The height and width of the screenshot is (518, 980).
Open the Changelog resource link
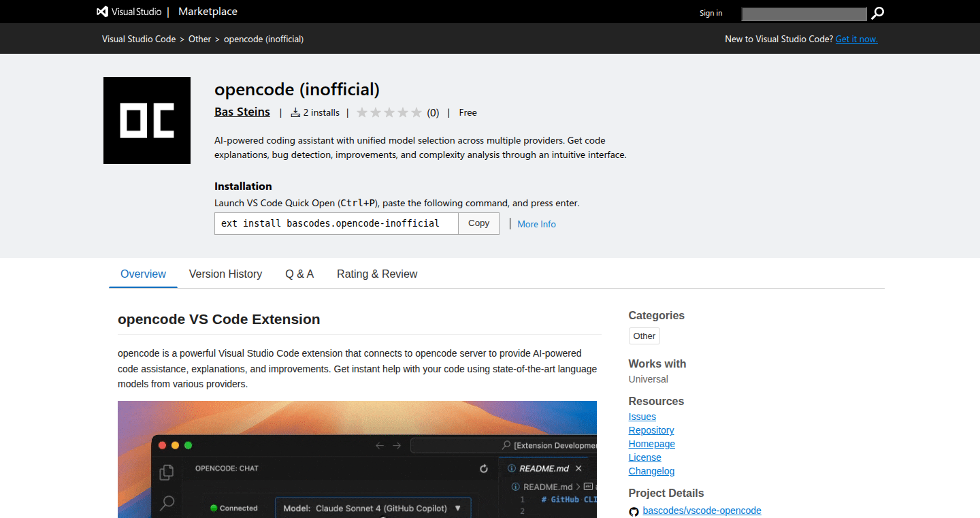(652, 471)
